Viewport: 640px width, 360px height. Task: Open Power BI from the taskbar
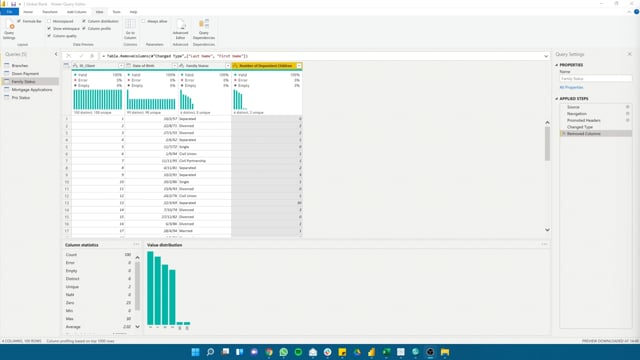pyautogui.click(x=371, y=352)
